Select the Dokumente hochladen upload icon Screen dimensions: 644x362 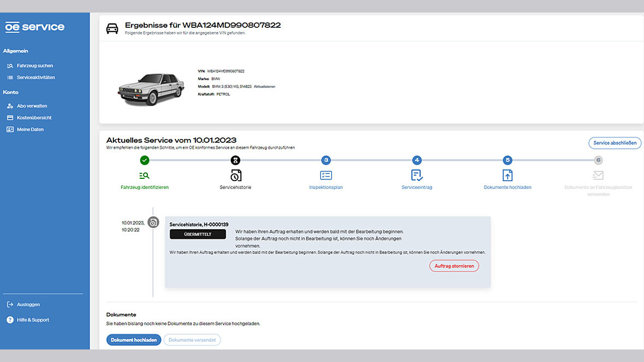point(507,176)
